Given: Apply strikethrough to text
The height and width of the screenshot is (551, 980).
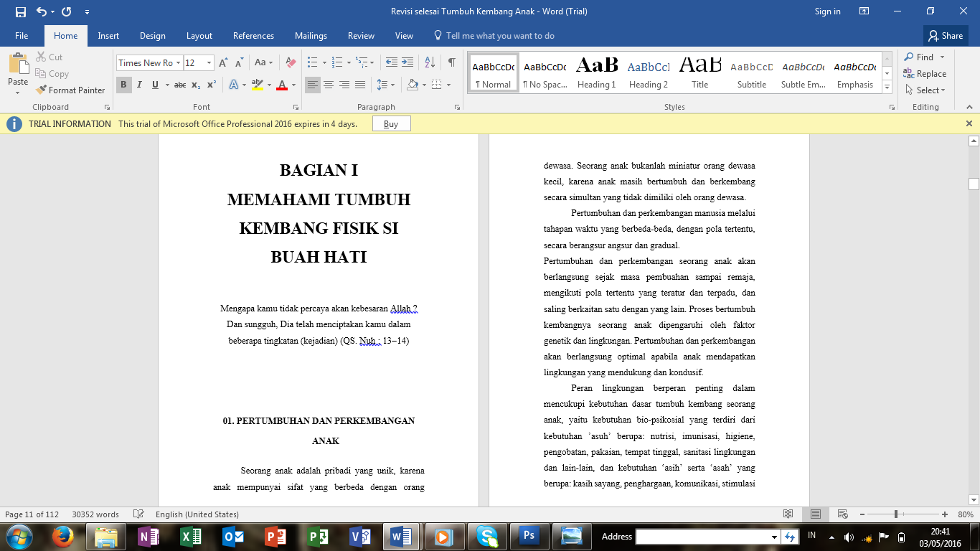Looking at the screenshot, I should [180, 85].
